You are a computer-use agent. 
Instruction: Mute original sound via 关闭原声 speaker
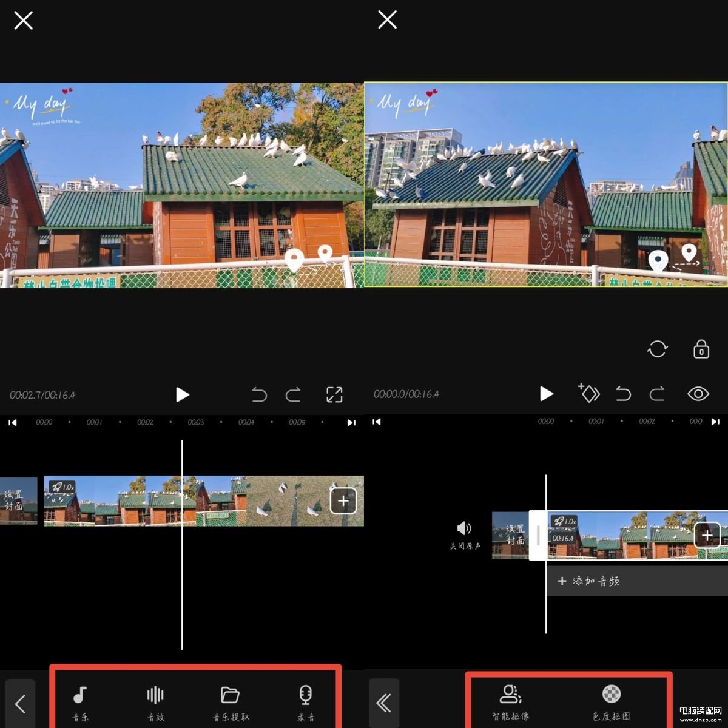point(465,535)
